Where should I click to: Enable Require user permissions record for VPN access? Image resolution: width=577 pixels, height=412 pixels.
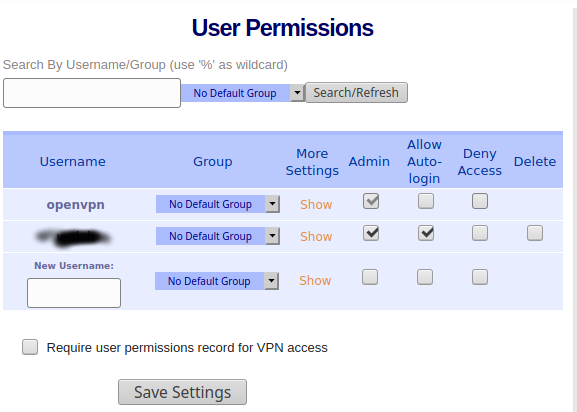(30, 347)
